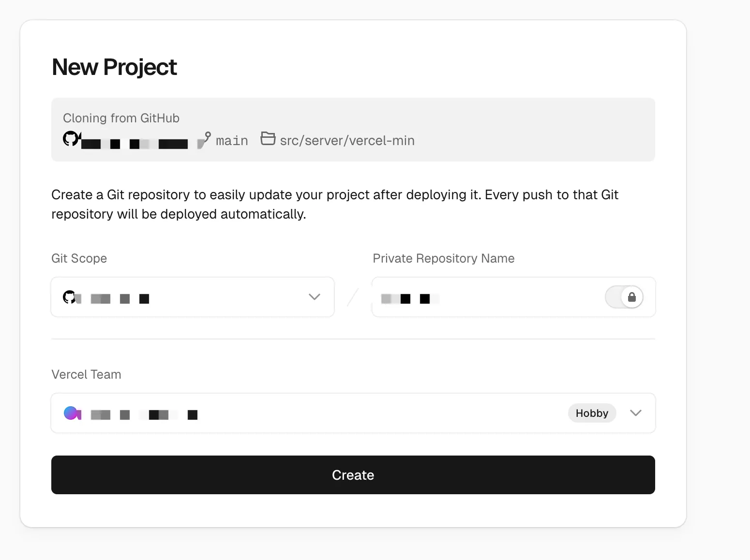The width and height of the screenshot is (750, 560).
Task: Click the folder icon before src/server/vercel-min
Action: point(268,138)
